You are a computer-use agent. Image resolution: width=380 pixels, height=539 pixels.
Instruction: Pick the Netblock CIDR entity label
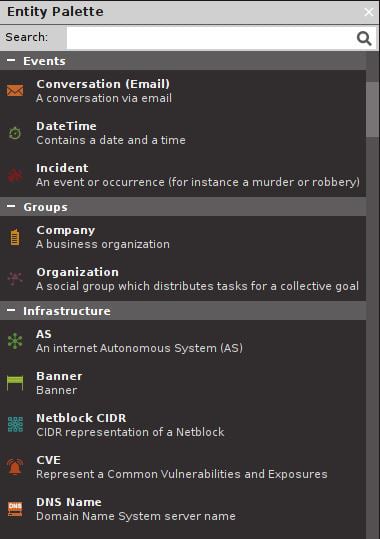click(x=81, y=418)
